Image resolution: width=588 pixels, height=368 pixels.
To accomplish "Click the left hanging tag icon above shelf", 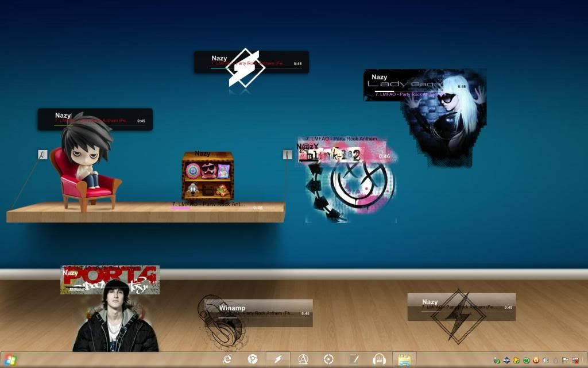I will 42,155.
